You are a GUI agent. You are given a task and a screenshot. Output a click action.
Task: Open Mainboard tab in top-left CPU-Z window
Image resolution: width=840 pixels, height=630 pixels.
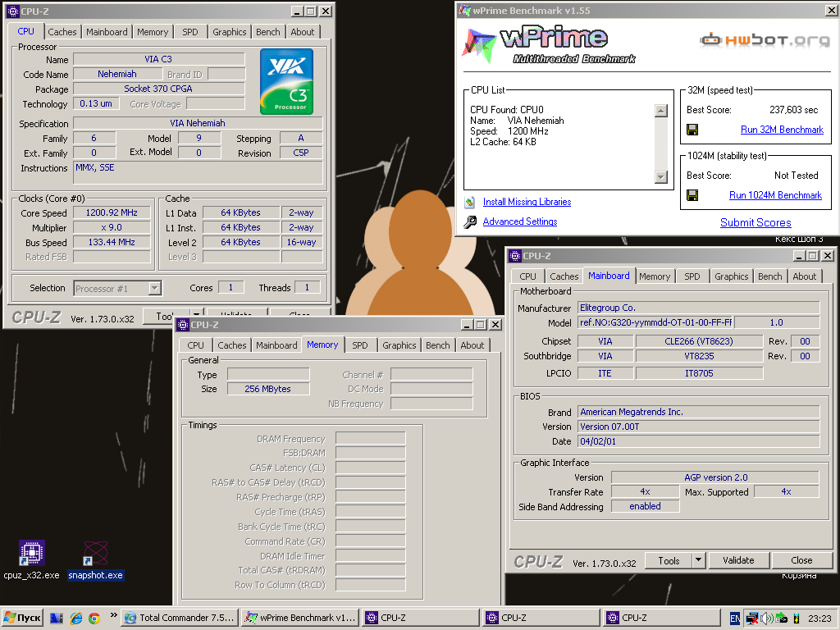[107, 32]
